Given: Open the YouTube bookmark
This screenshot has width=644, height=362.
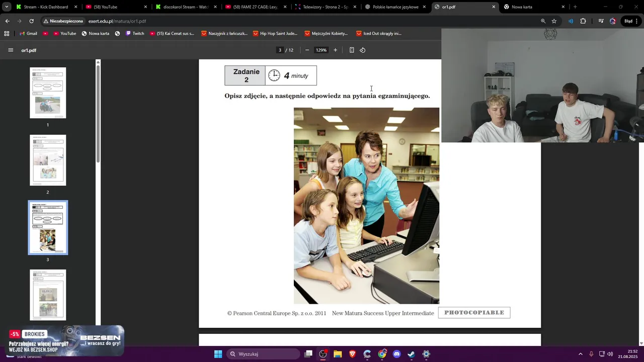Looking at the screenshot, I should (64, 33).
